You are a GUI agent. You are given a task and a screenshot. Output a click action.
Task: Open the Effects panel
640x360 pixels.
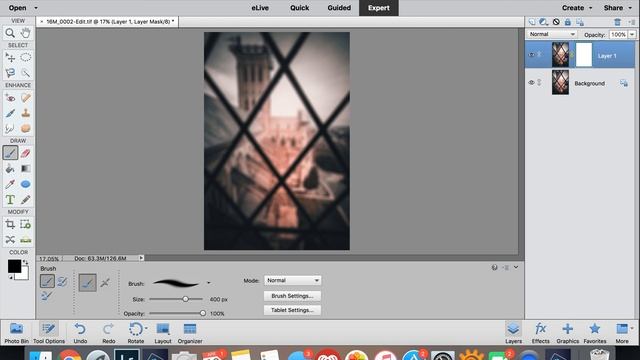[540, 333]
